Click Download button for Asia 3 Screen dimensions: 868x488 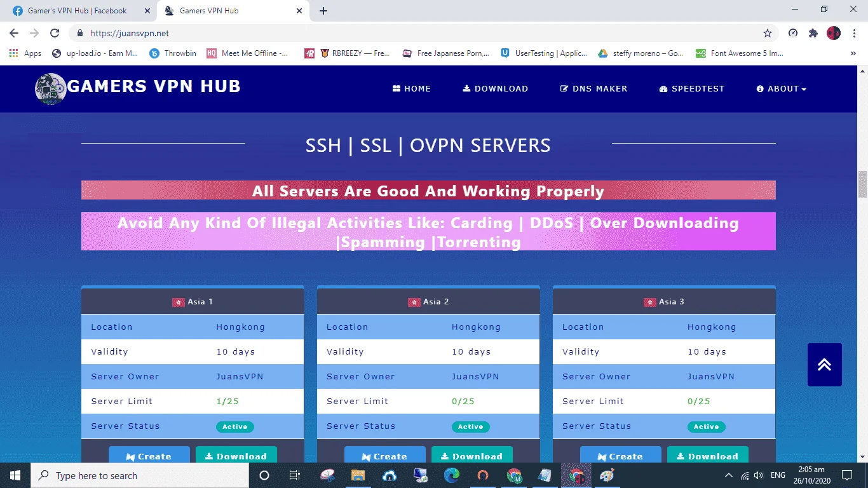coord(708,455)
